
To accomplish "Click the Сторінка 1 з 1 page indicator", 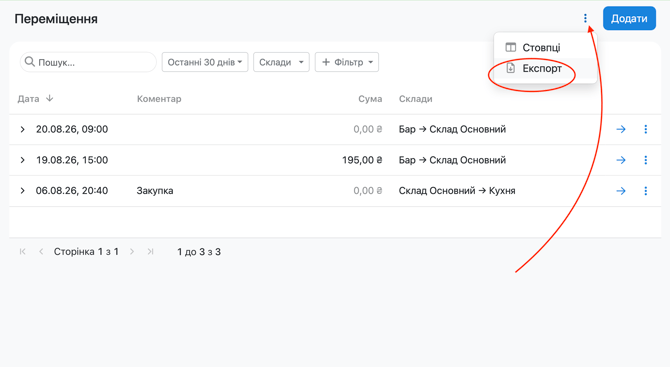I will click(86, 252).
